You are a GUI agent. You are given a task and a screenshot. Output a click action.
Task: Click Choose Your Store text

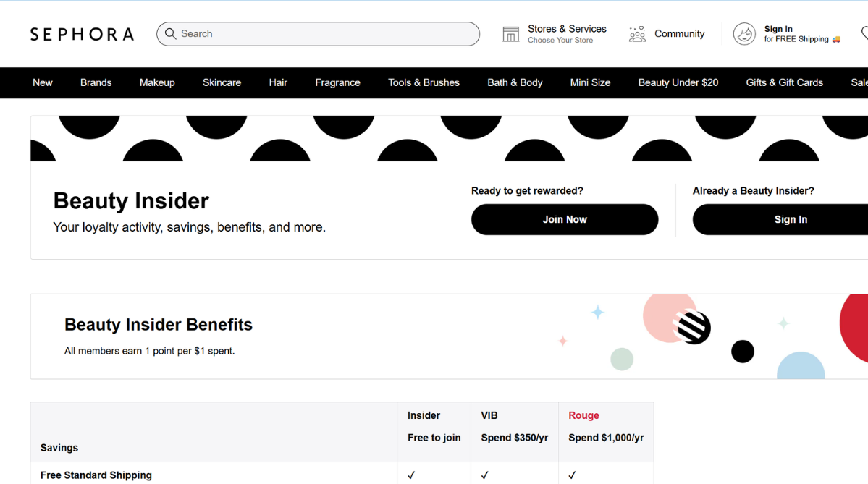click(x=560, y=41)
